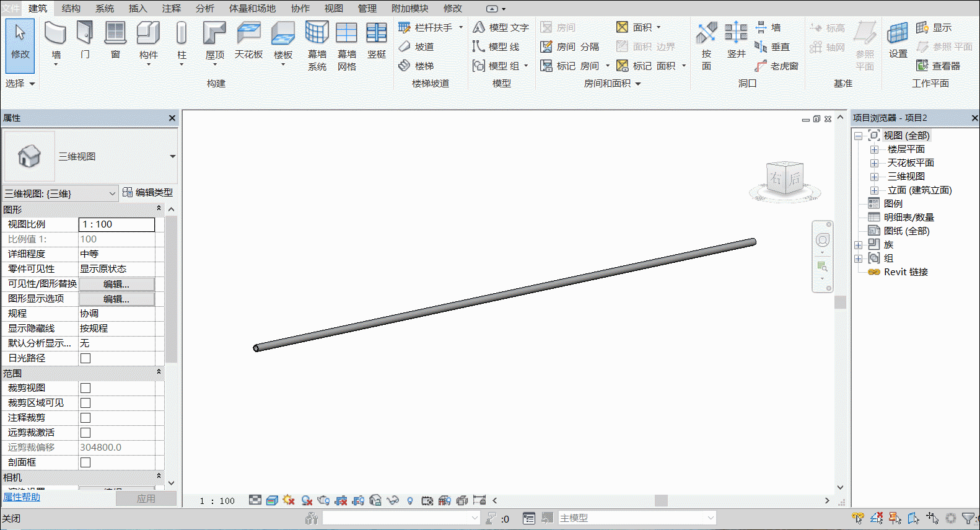Image resolution: width=980 pixels, height=530 pixels.
Task: Expand the 楼层平面 tree node
Action: [x=874, y=149]
